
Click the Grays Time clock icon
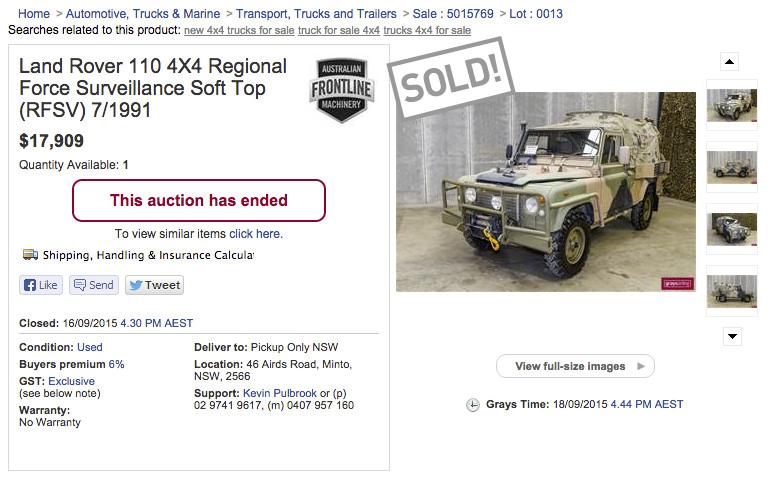point(472,405)
